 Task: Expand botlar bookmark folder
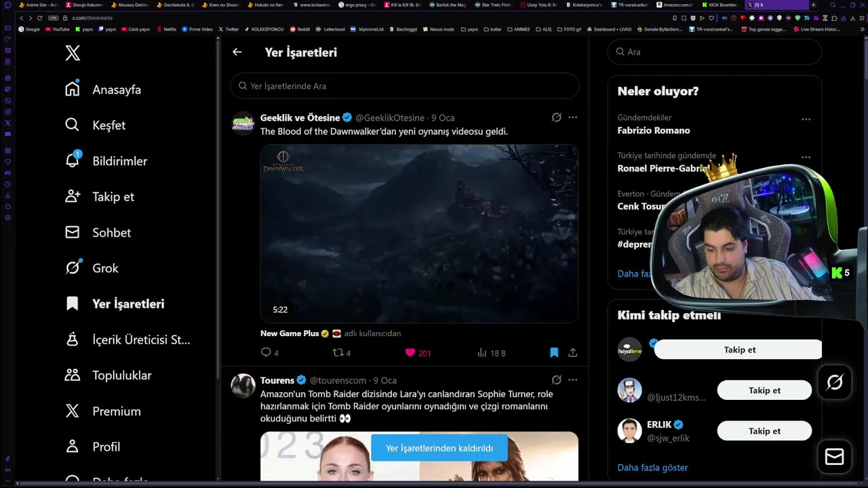(493, 29)
